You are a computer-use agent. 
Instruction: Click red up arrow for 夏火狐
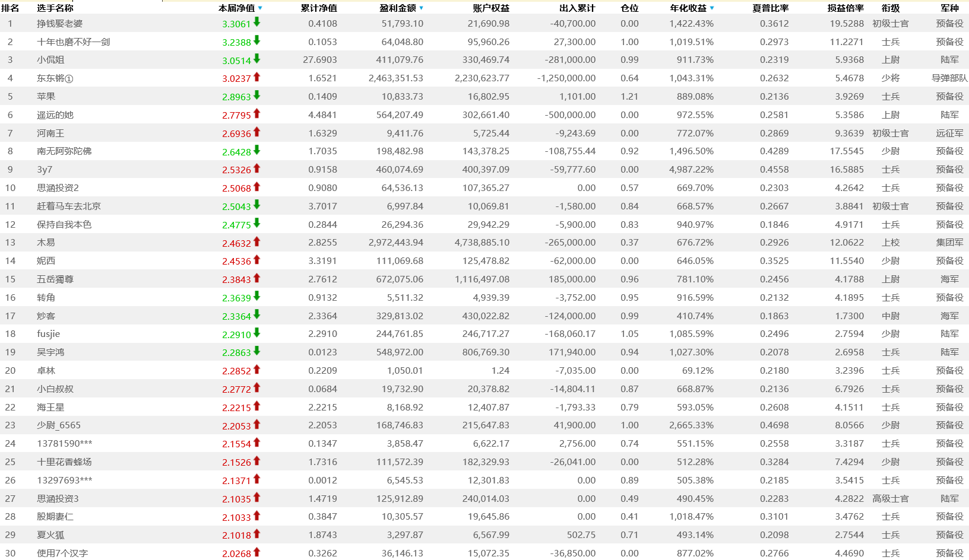click(x=257, y=534)
